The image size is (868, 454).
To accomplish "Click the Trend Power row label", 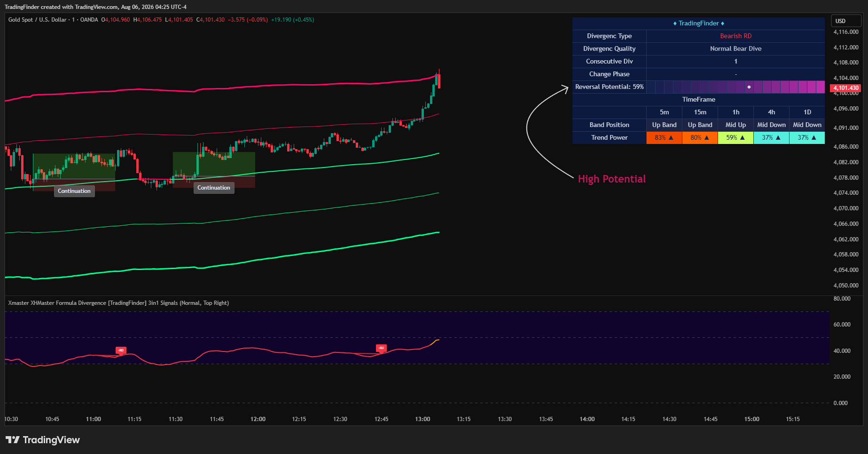I will coord(609,138).
